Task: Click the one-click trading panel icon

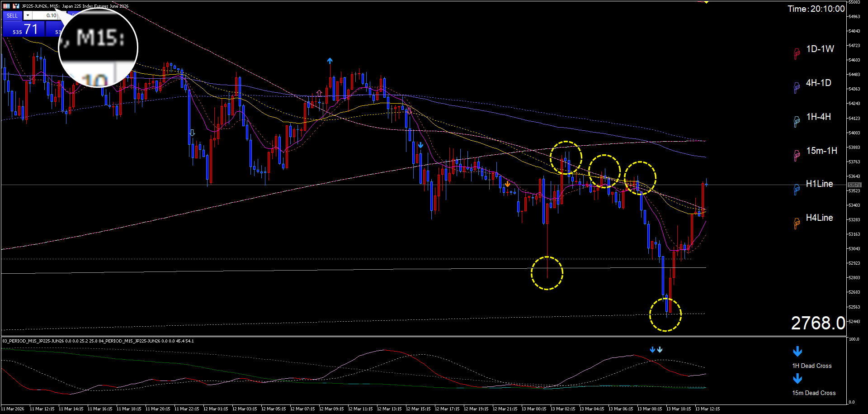Action: 6,6
